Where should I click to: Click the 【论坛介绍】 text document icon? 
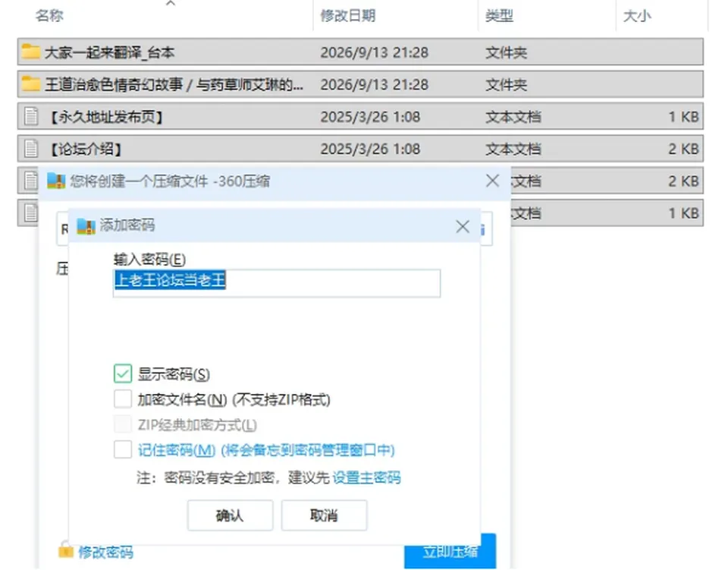point(31,149)
